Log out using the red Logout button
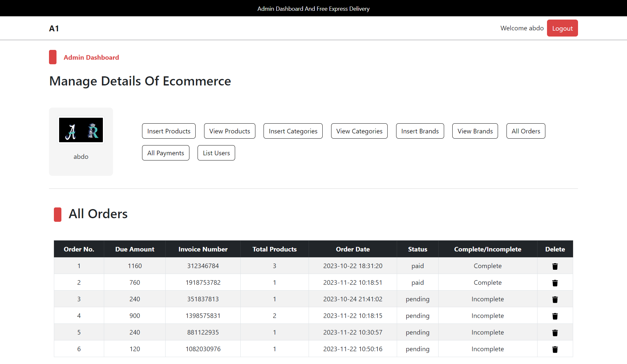This screenshot has height=364, width=627. 562,28
